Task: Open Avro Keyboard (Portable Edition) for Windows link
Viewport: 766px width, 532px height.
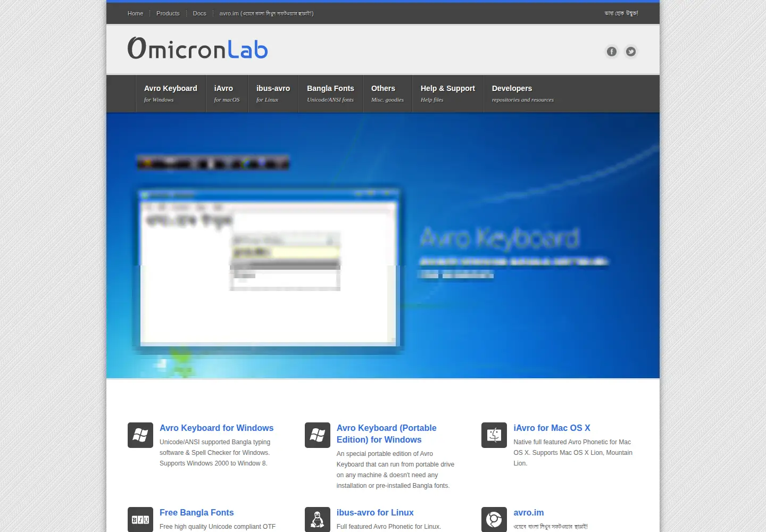Action: (x=387, y=434)
